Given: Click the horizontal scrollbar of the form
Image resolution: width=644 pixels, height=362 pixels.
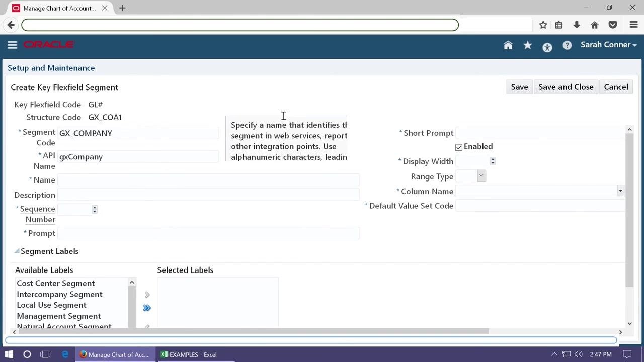Looking at the screenshot, I should click(x=253, y=331).
